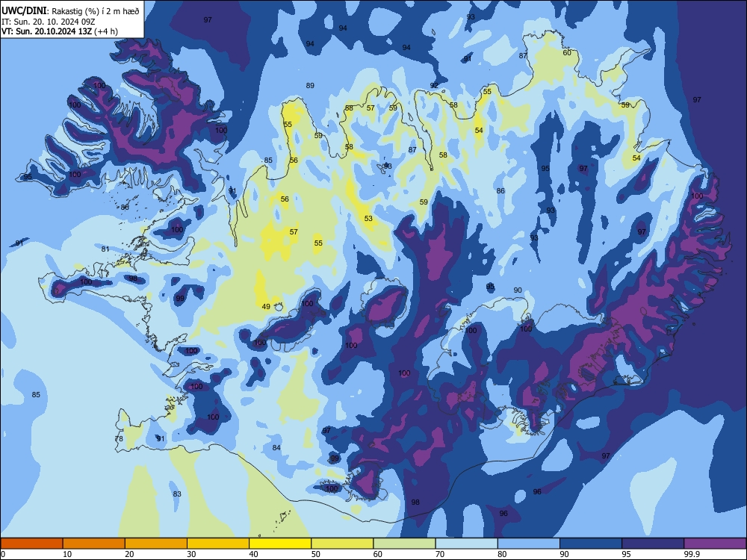Click the light green 60–70 legend swatch
This screenshot has height=560, width=747.
tap(404, 544)
